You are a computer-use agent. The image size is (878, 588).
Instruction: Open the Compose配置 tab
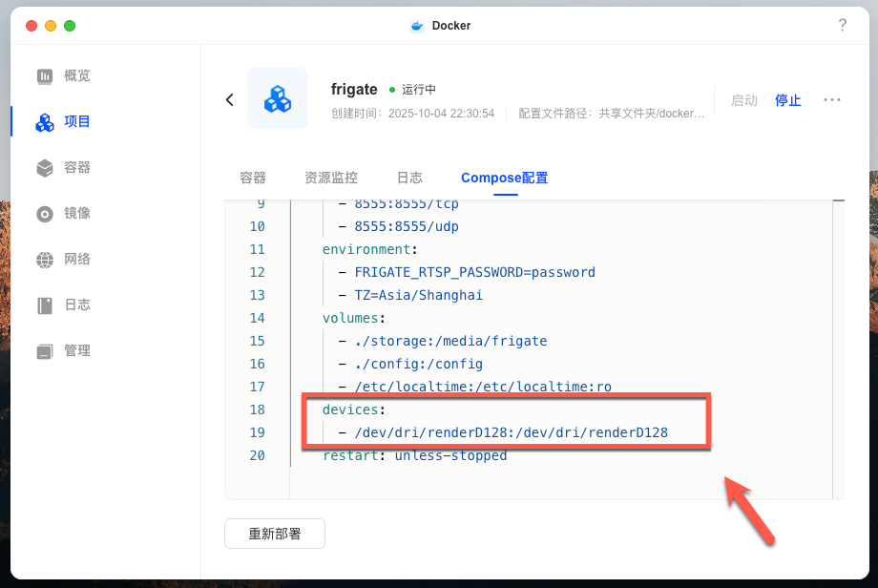504,178
